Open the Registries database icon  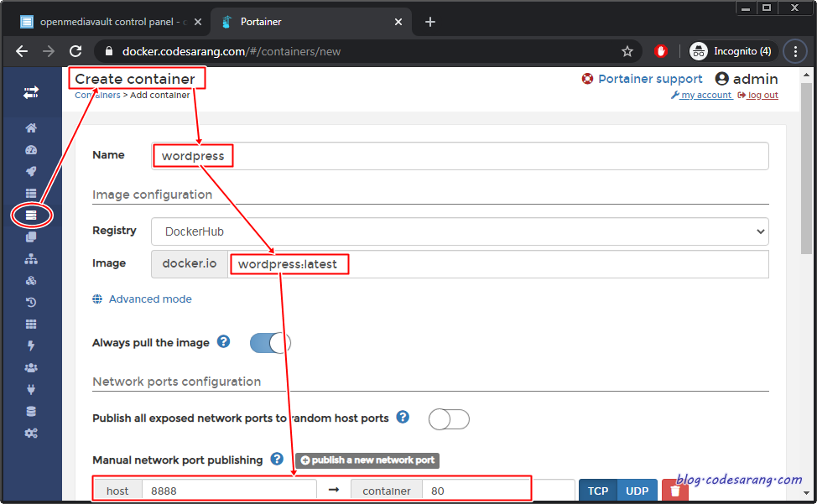point(31,411)
